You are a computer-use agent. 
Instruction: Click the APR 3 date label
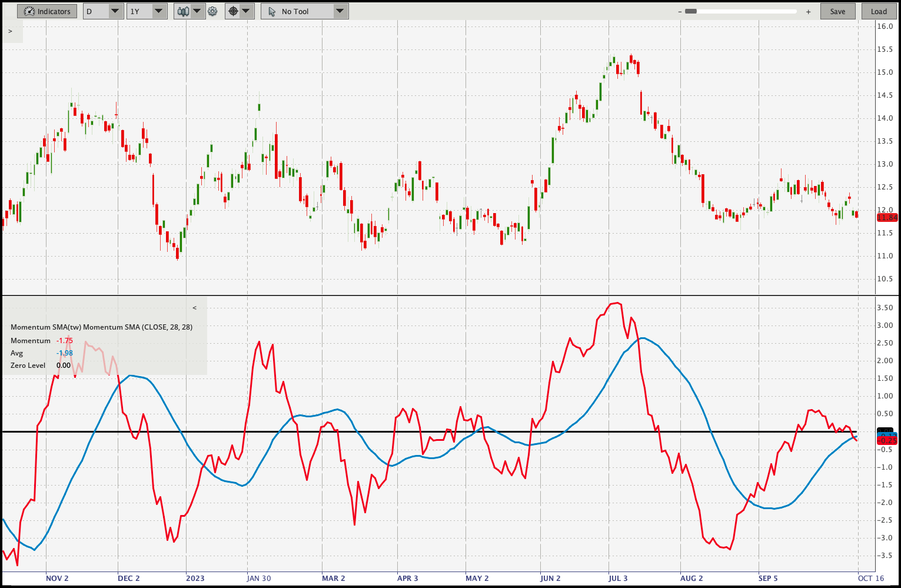[408, 578]
